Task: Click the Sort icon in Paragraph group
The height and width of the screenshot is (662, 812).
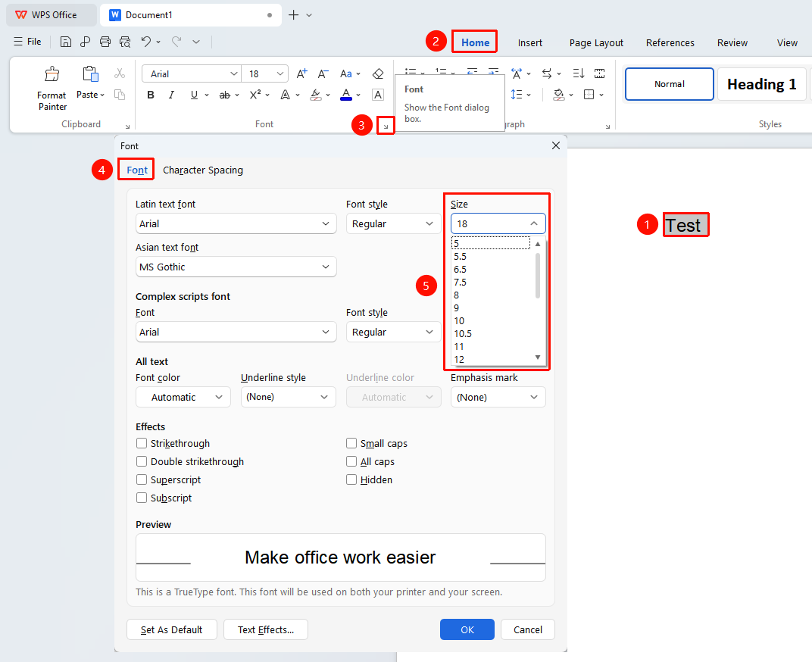Action: pos(579,73)
